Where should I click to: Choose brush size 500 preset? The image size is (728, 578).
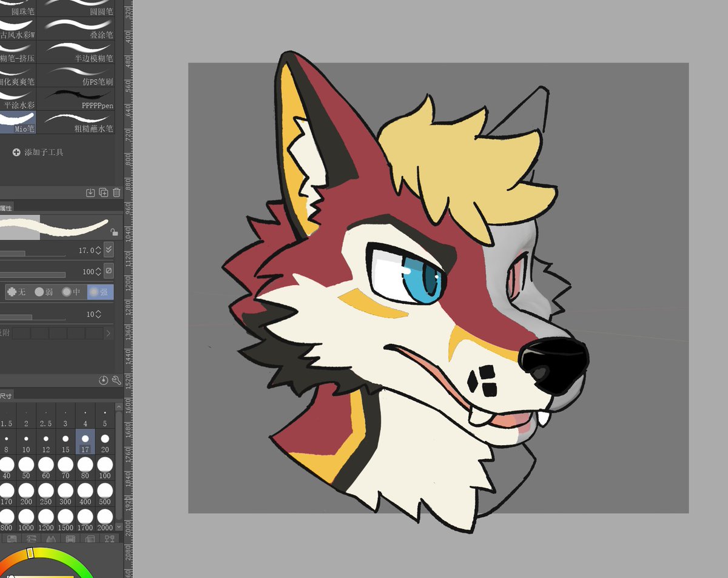coord(105,494)
